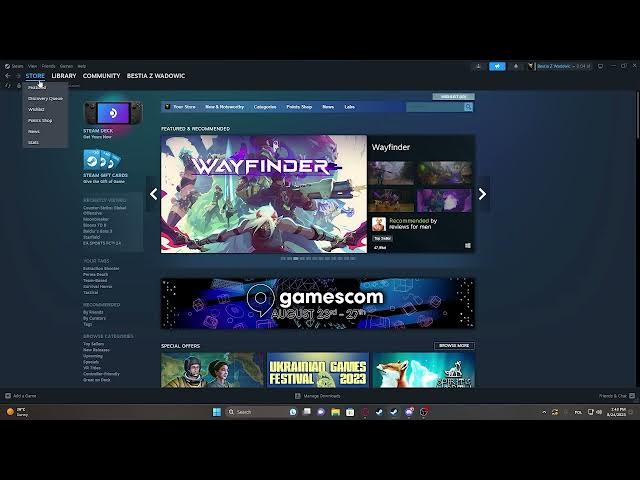Show hidden tray icons with the chevron
Viewport: 640px width, 480px height.
coord(544,412)
